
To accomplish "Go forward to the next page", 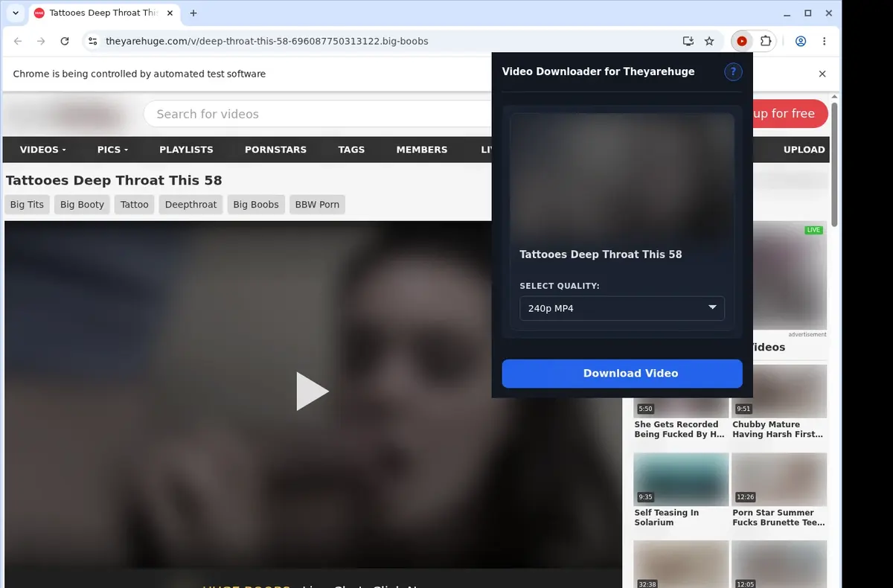I will 41,41.
